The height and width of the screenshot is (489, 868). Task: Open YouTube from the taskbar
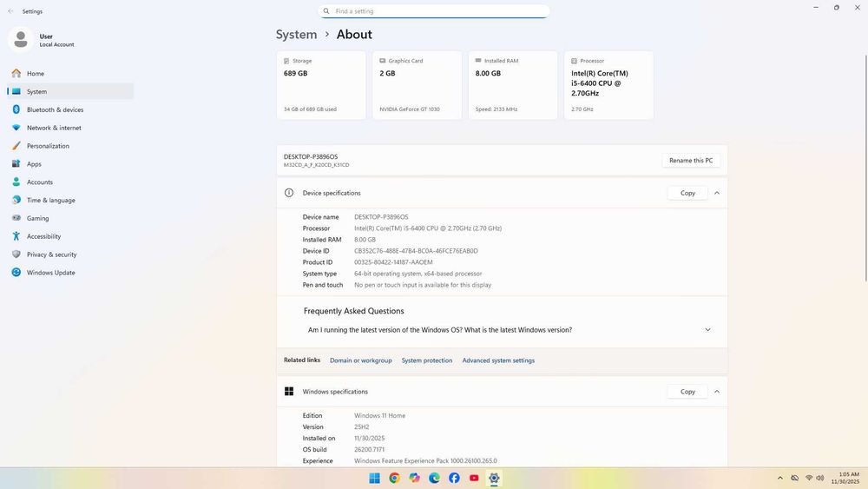point(474,478)
